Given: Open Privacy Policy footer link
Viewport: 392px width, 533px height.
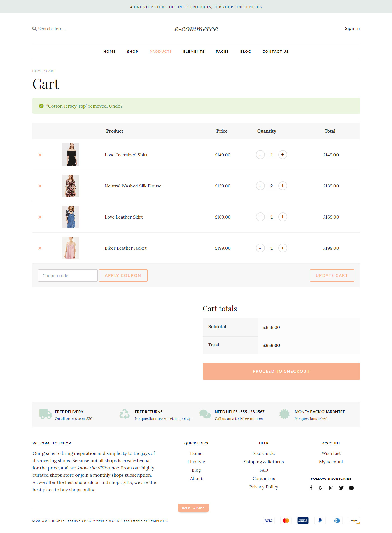Looking at the screenshot, I should (x=264, y=487).
